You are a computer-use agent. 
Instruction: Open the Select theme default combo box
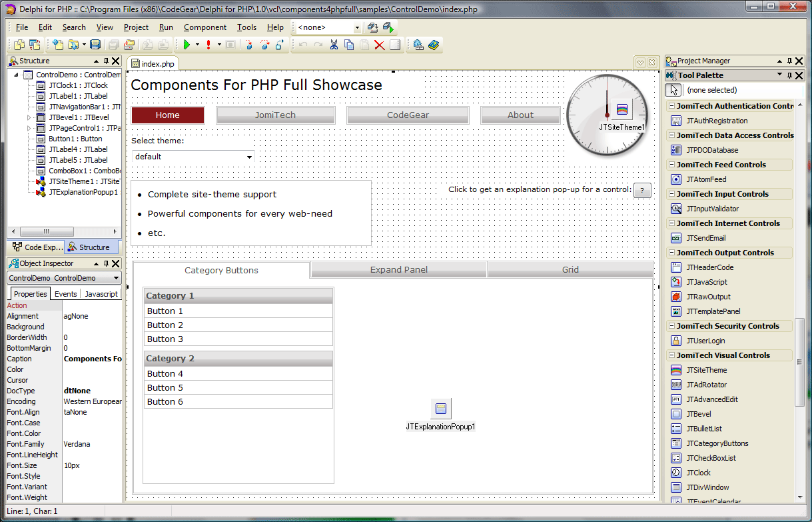tap(193, 157)
